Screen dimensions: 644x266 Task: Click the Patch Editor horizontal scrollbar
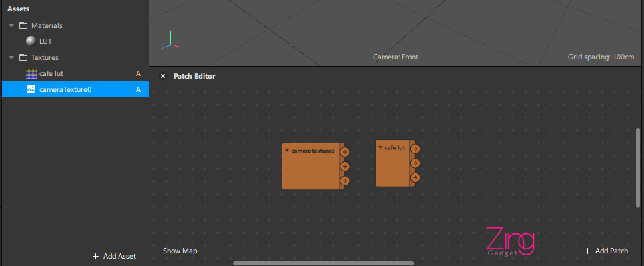(323, 263)
